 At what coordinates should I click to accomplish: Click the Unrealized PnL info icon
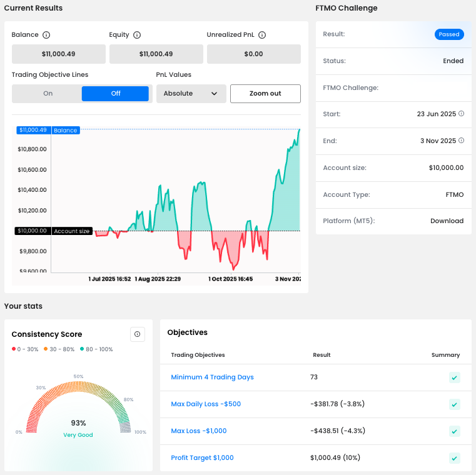(x=261, y=35)
